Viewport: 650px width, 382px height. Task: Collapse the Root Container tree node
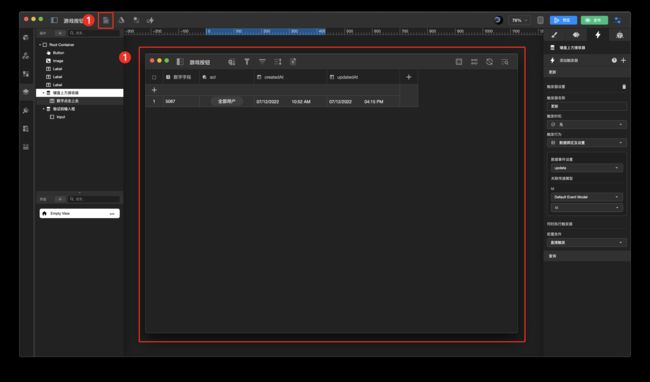click(40, 45)
